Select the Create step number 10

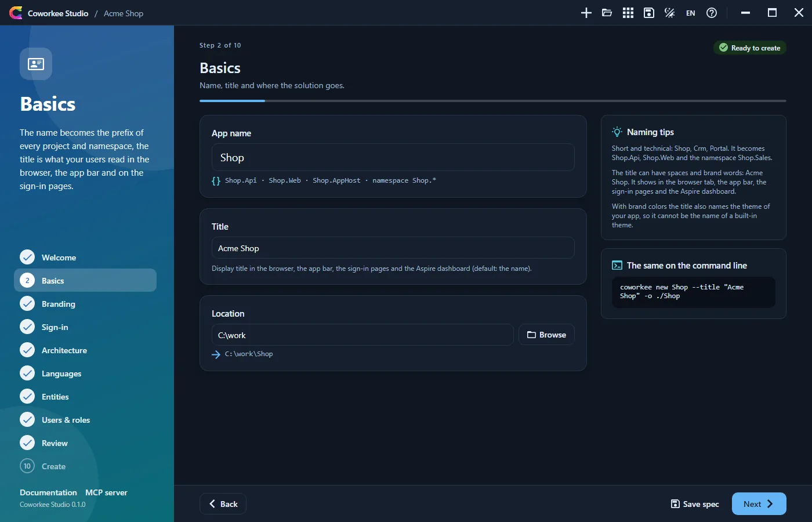coord(85,466)
